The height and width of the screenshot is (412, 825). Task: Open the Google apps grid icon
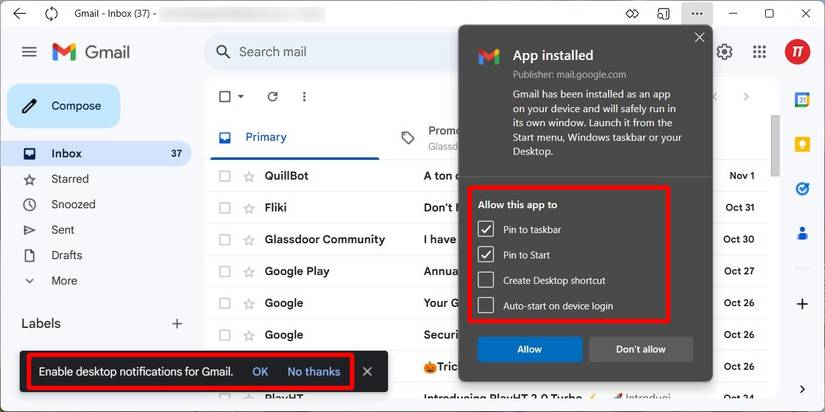[759, 52]
